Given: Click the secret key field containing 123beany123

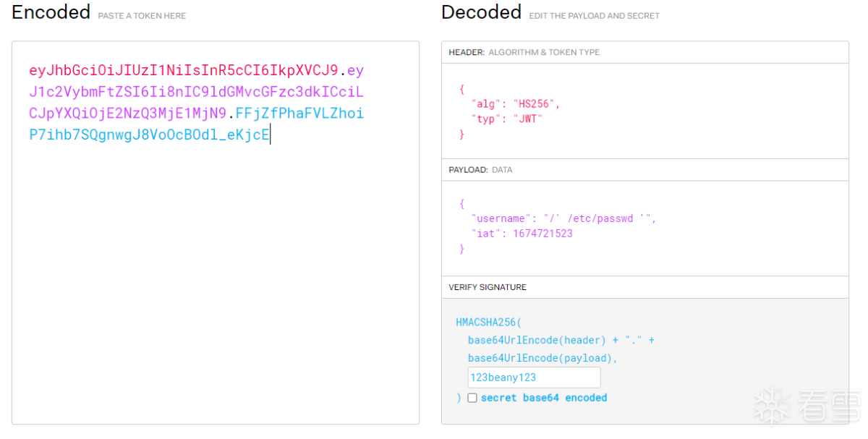Looking at the screenshot, I should coord(534,378).
